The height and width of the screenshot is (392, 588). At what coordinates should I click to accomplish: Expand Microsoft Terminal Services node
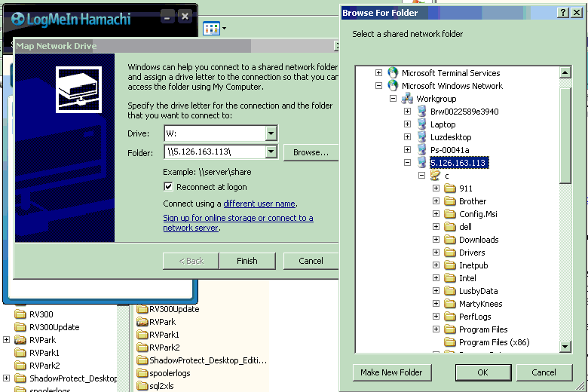click(378, 73)
